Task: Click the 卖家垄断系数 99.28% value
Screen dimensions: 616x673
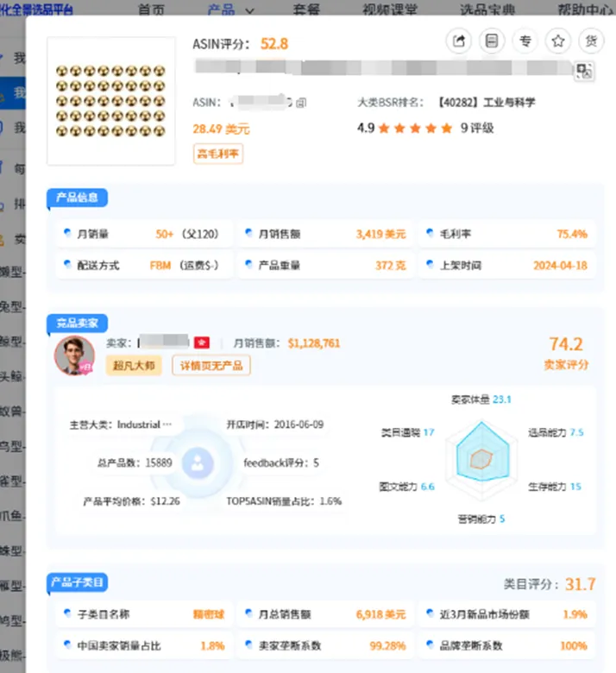Action: coord(387,646)
